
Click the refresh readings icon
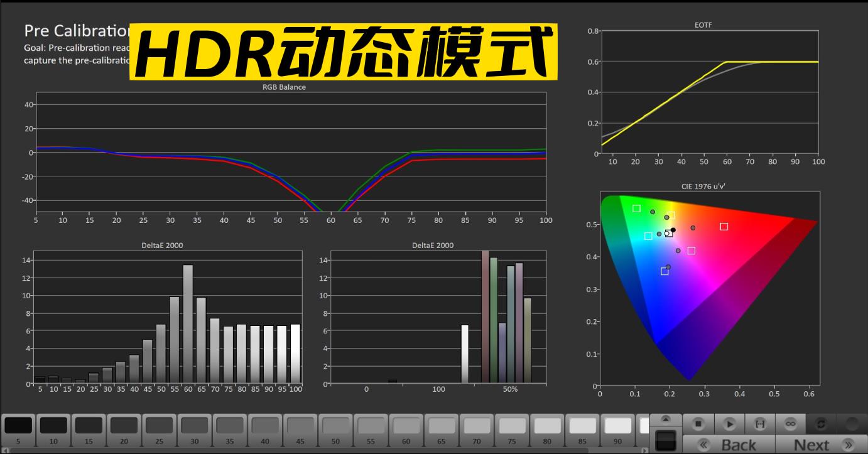[820, 424]
